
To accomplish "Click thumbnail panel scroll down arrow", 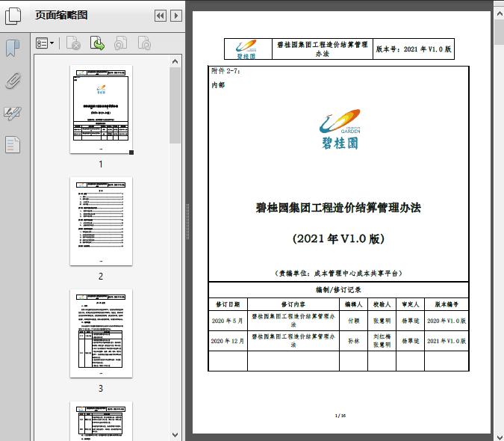I will [175, 435].
